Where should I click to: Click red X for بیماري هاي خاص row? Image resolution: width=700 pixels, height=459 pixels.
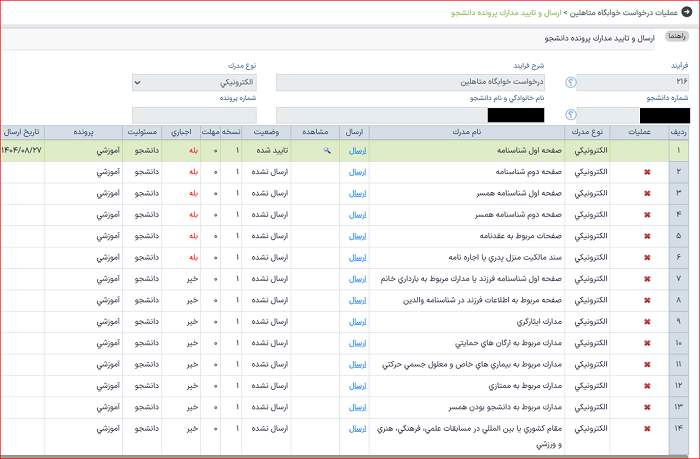[647, 365]
